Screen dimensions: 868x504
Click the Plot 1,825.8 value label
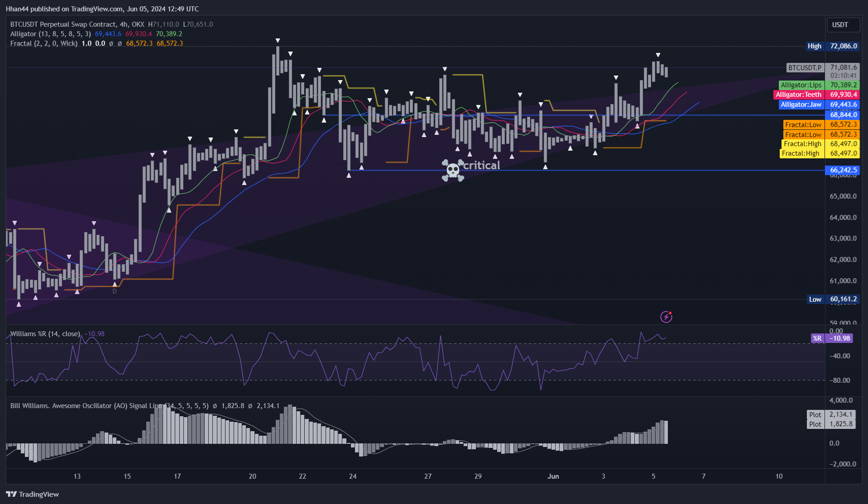coord(831,424)
